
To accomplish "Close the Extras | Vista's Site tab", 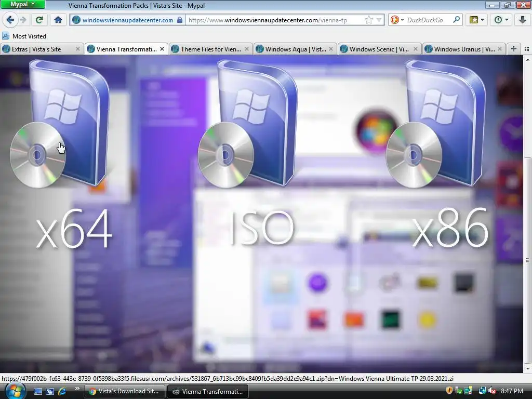I will click(78, 49).
